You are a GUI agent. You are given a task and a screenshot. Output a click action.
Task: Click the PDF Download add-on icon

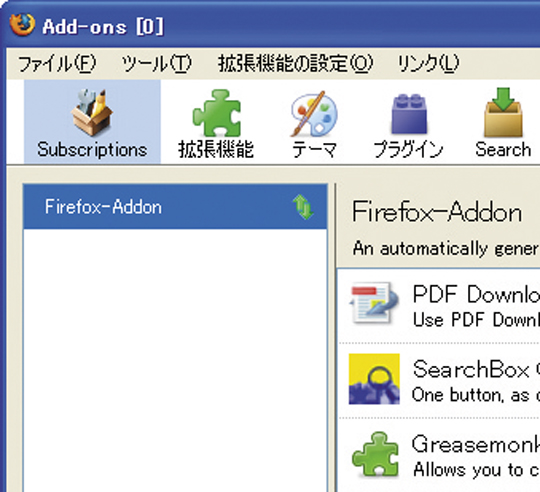374,303
